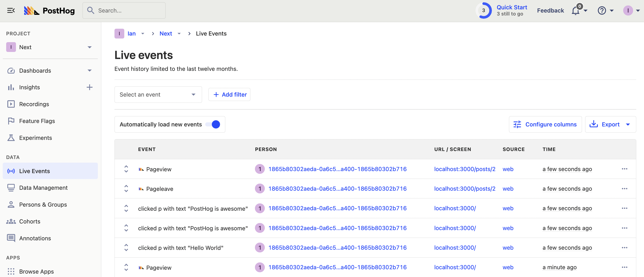
Task: Expand the "Hello World" click event row
Action: pyautogui.click(x=126, y=248)
